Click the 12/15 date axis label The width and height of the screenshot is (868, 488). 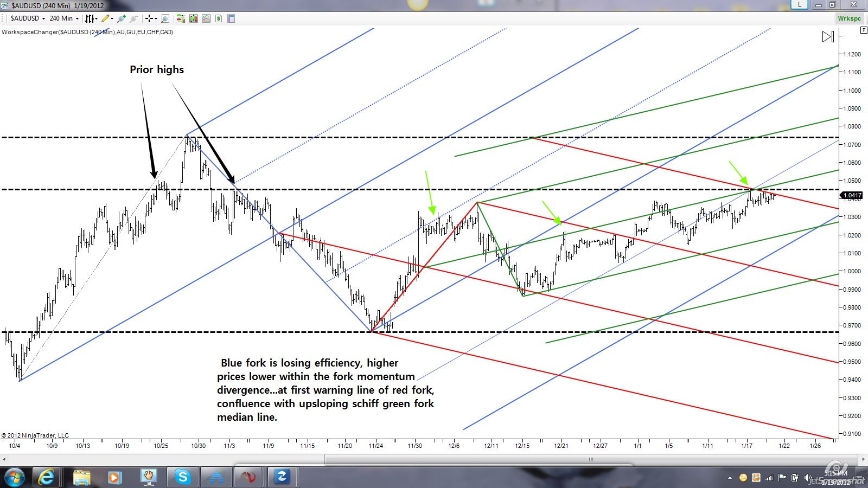522,446
